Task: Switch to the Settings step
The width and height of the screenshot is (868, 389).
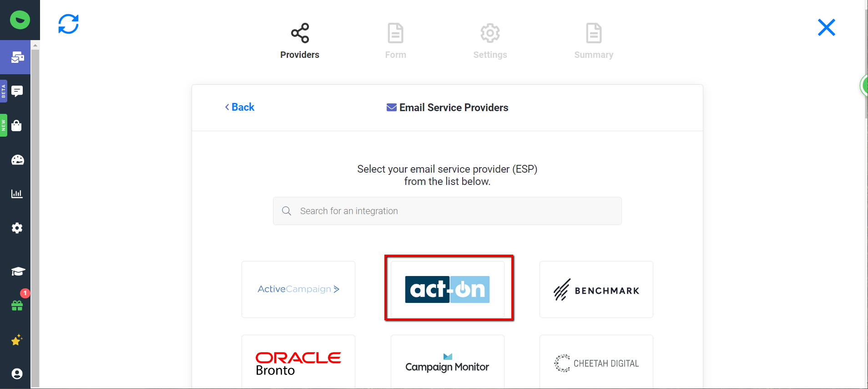Action: (x=490, y=41)
